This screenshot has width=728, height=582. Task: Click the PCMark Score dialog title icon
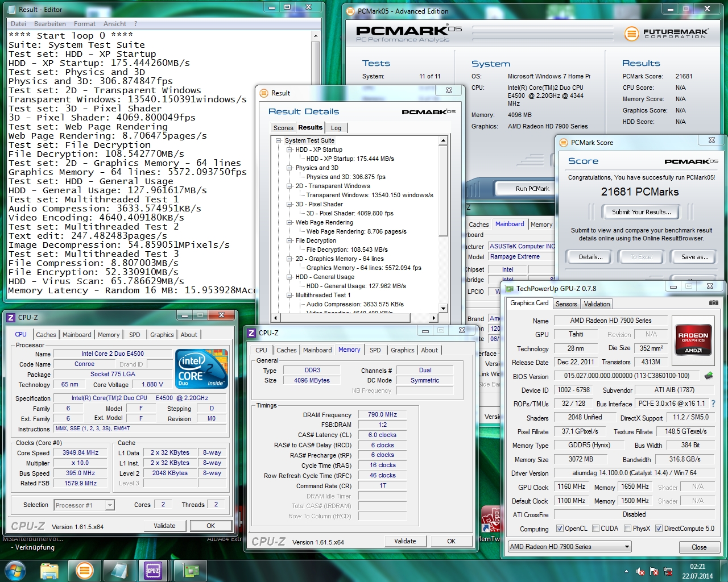[x=564, y=143]
